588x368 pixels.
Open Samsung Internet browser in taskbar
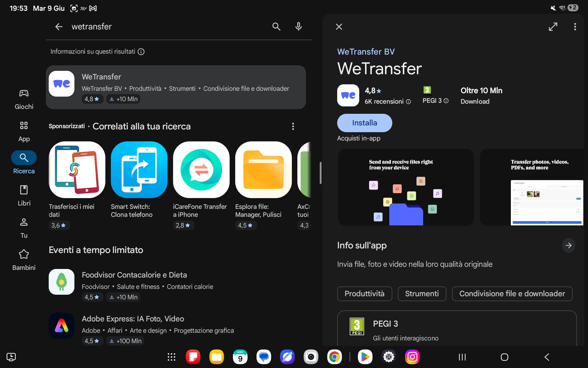coord(287,357)
